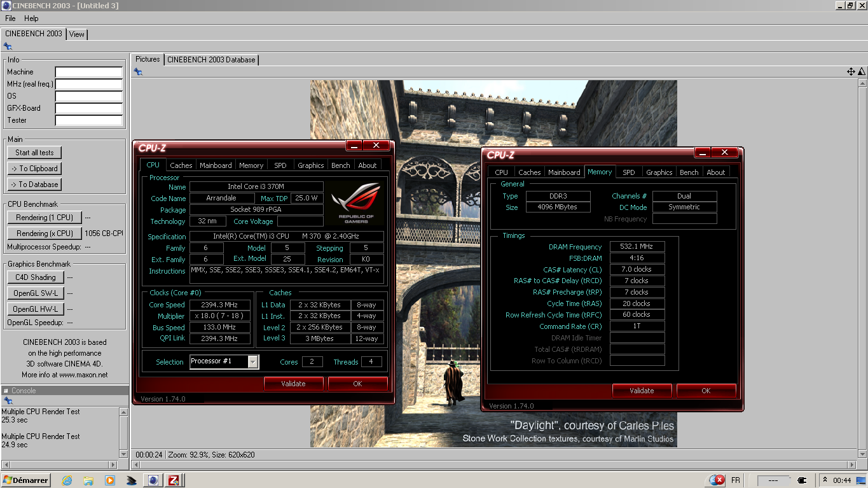Open CPU tab in right CPU-Z window
The height and width of the screenshot is (488, 868).
502,172
